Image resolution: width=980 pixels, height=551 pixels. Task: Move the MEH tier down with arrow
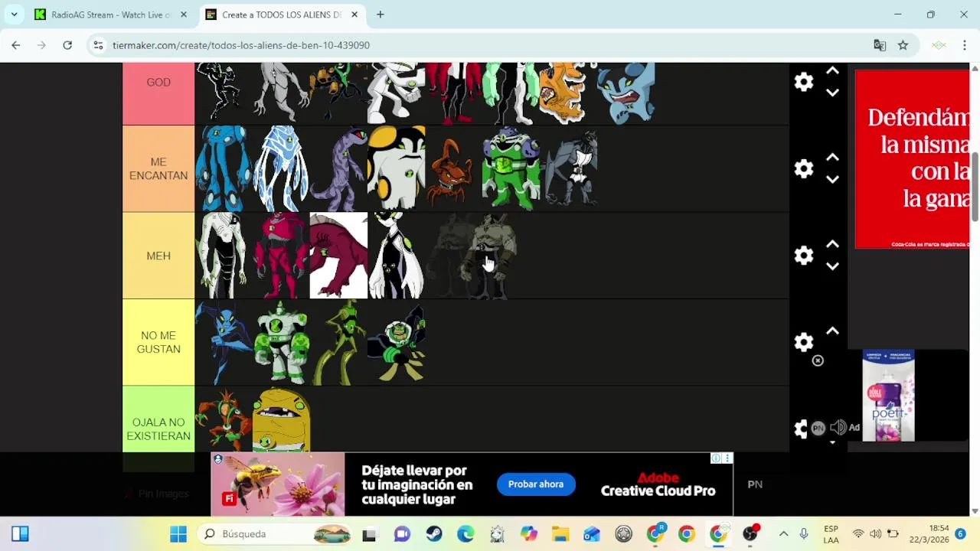point(832,266)
